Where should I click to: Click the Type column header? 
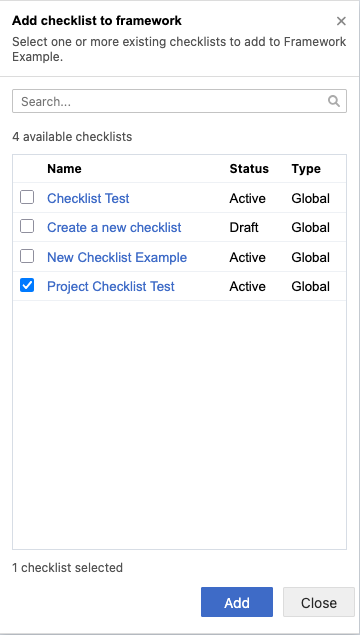tap(306, 168)
